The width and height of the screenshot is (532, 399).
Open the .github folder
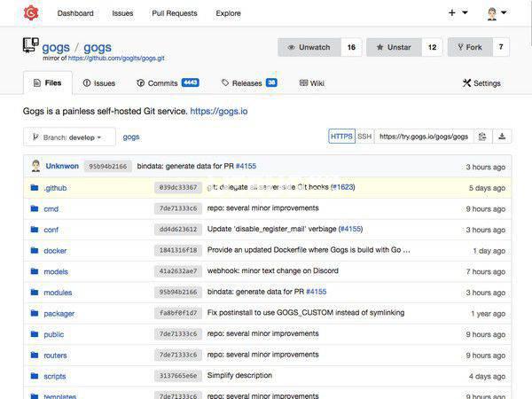coord(55,188)
